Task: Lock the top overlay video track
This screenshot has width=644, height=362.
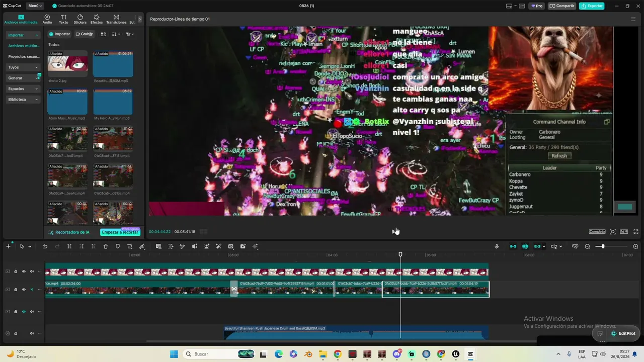Action: [x=16, y=271]
